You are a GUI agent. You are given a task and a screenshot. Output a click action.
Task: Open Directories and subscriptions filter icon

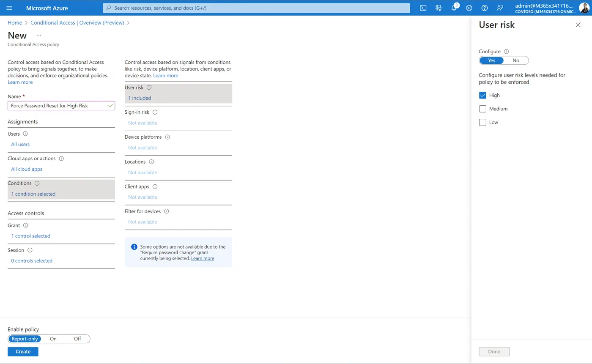pos(439,8)
